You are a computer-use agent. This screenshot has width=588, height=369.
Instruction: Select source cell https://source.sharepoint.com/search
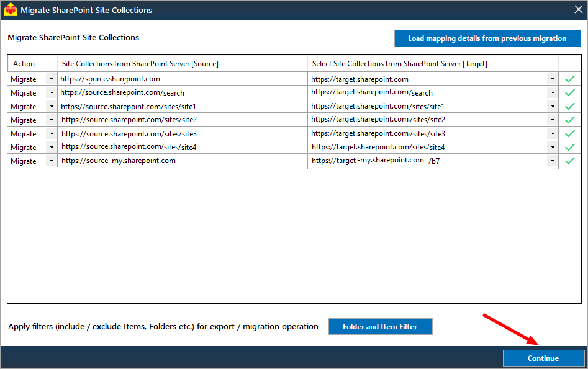(x=183, y=92)
